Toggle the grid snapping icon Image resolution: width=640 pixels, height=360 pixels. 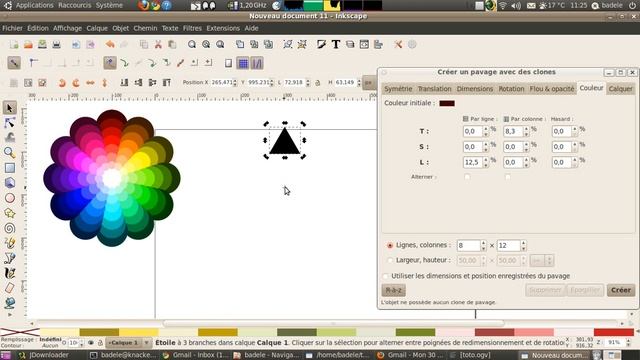243,63
